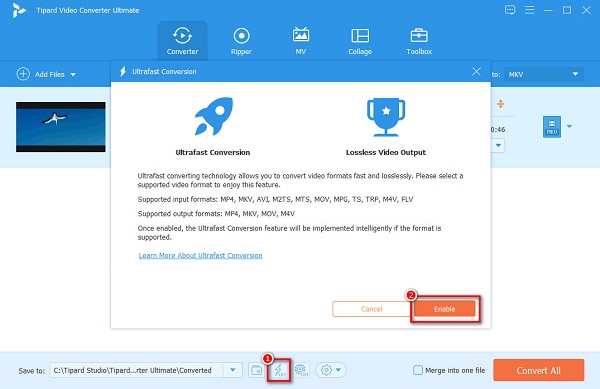
Task: Click the Supported output formats line
Action: tap(216, 214)
